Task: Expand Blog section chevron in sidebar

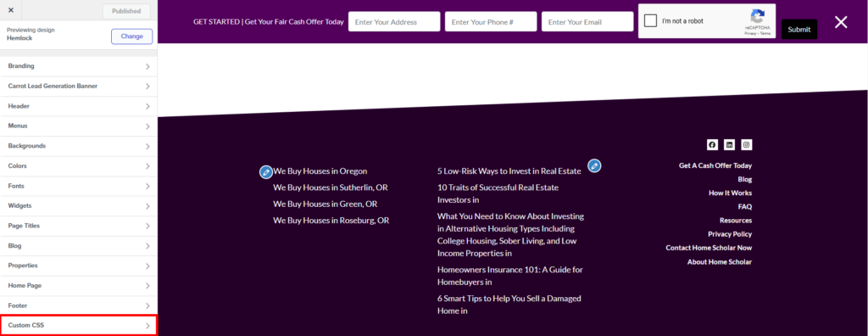Action: [147, 246]
